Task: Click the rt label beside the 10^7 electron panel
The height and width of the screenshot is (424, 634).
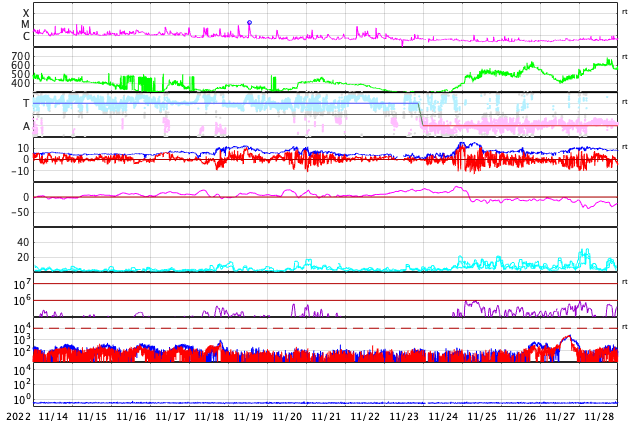Action: [625, 282]
